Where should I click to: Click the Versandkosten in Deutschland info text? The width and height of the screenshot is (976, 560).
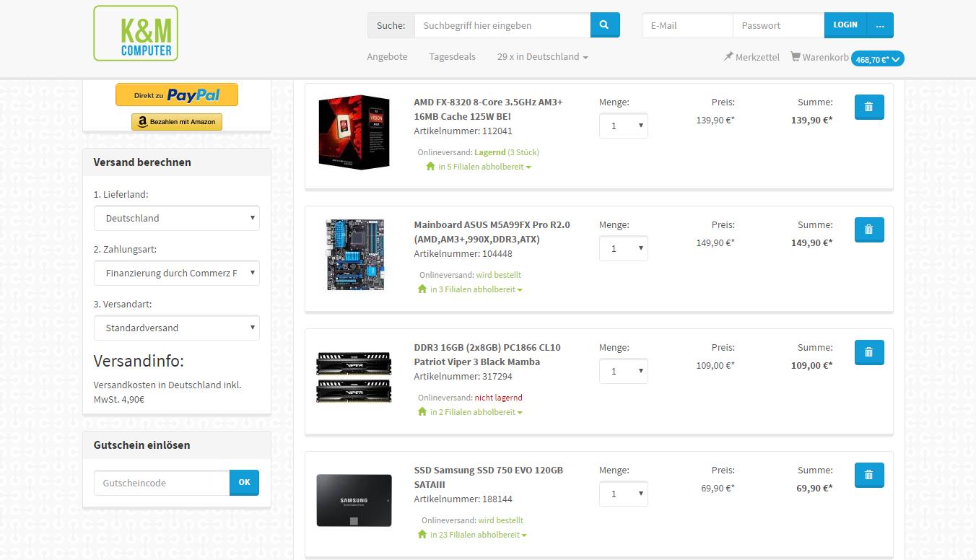pyautogui.click(x=167, y=392)
